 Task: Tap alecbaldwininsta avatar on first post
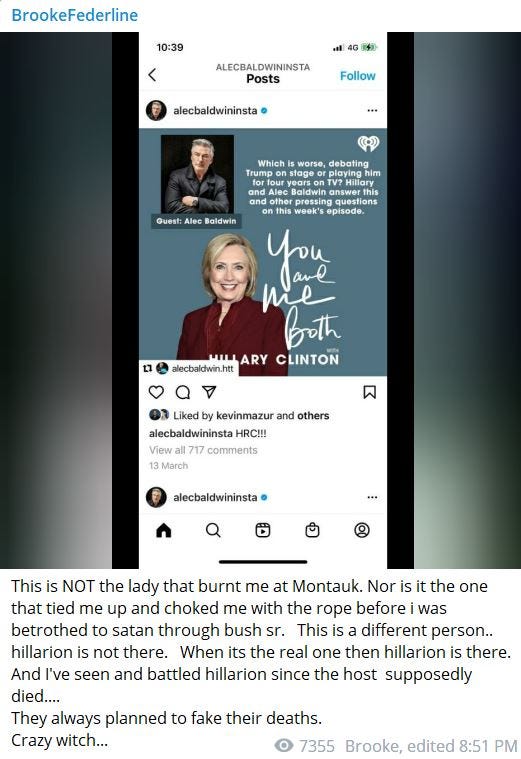point(156,110)
